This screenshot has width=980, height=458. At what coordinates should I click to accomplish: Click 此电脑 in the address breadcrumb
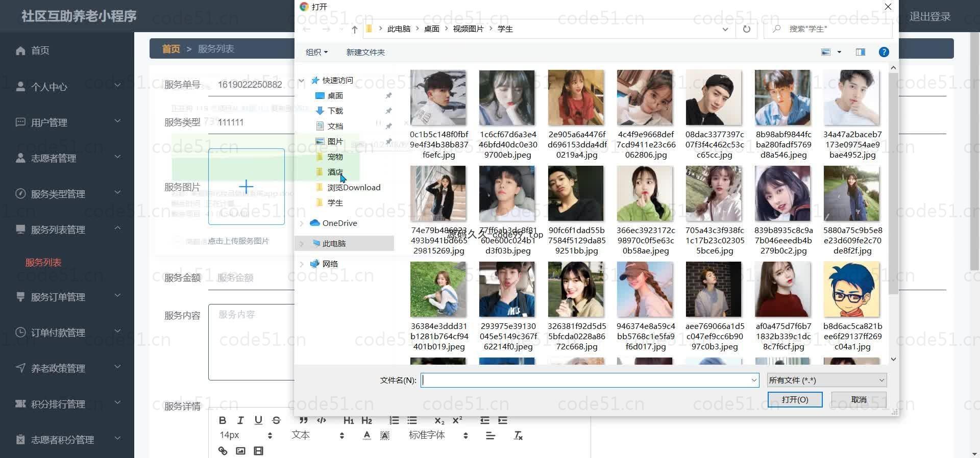[x=399, y=29]
